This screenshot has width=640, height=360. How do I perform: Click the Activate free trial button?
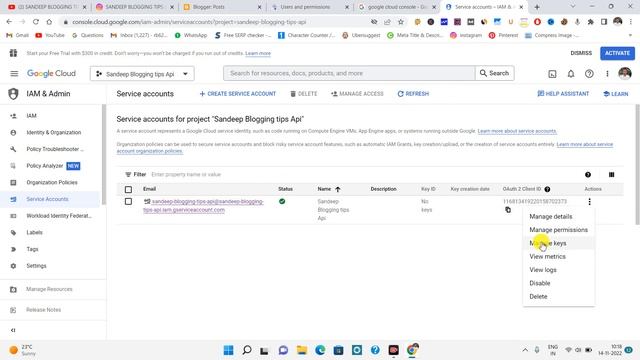(x=617, y=53)
